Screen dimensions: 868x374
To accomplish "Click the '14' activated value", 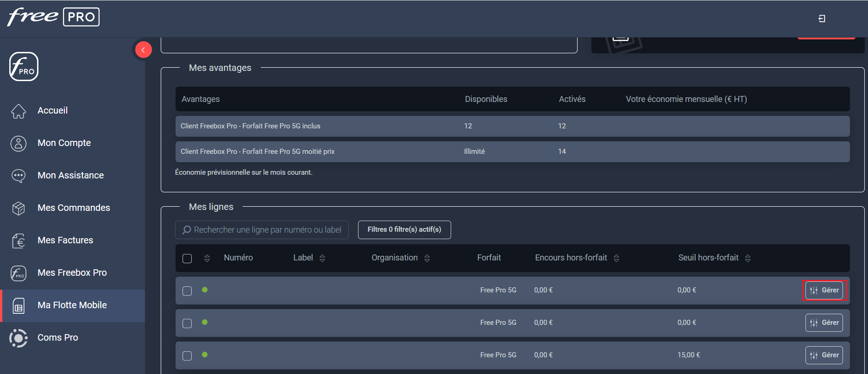I will tap(562, 152).
